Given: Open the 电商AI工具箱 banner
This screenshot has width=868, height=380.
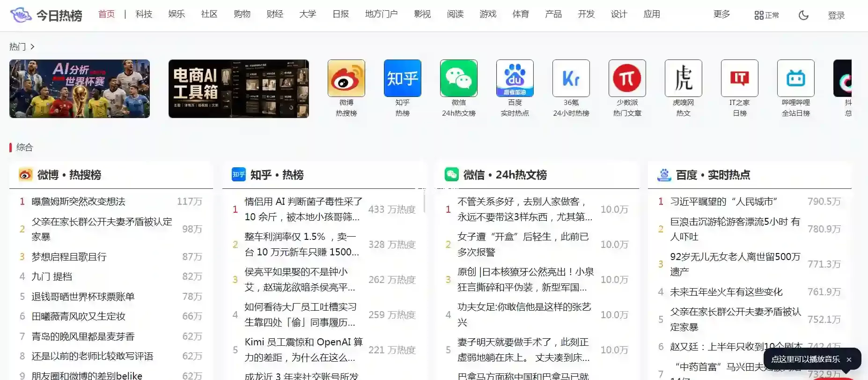Looking at the screenshot, I should tap(239, 89).
